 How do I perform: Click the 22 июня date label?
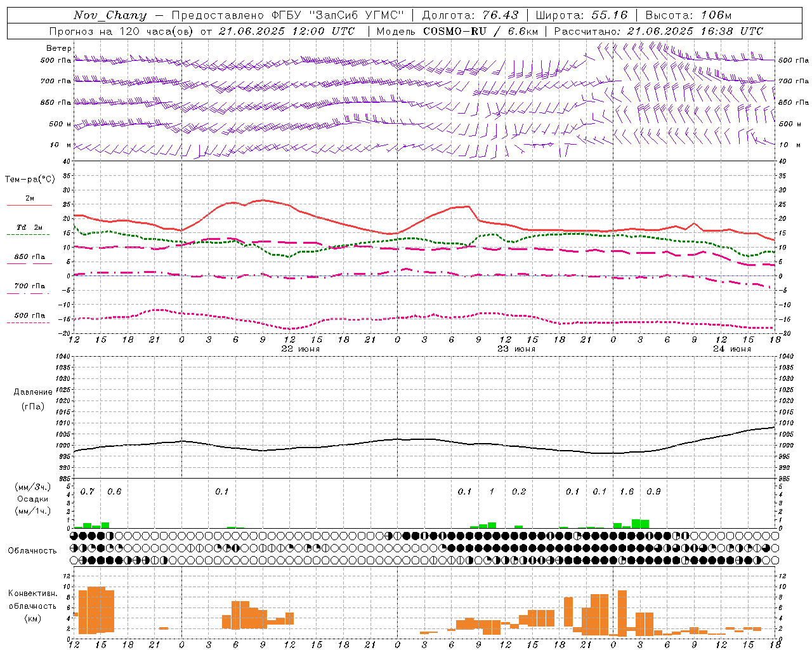(x=301, y=349)
